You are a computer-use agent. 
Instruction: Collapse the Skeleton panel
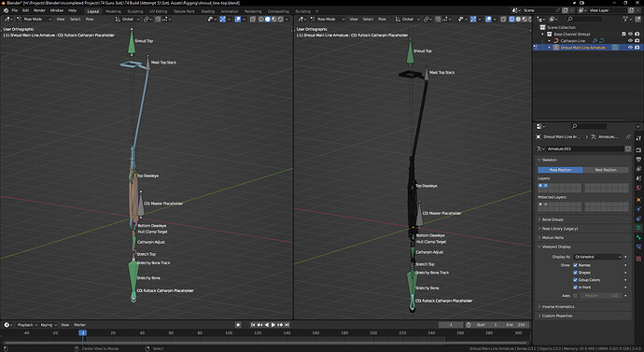[x=549, y=160]
